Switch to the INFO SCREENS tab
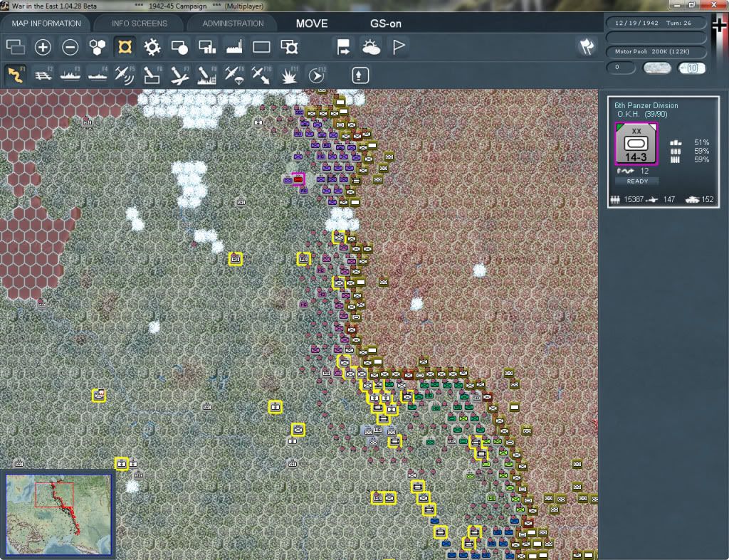The image size is (729, 560). click(139, 23)
